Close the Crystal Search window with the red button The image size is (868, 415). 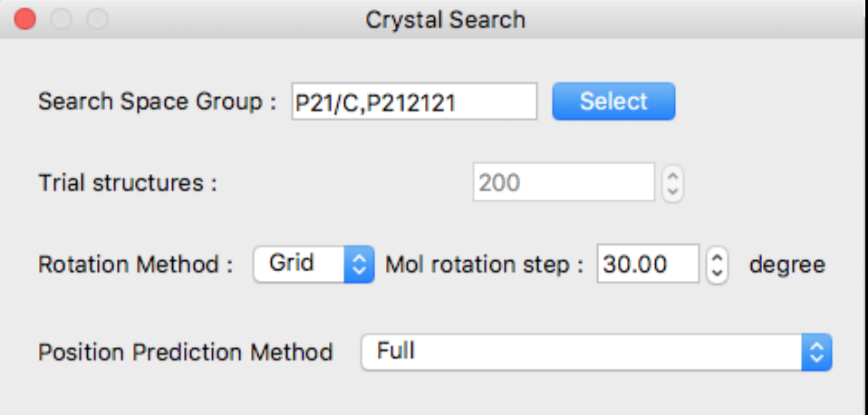tap(24, 19)
